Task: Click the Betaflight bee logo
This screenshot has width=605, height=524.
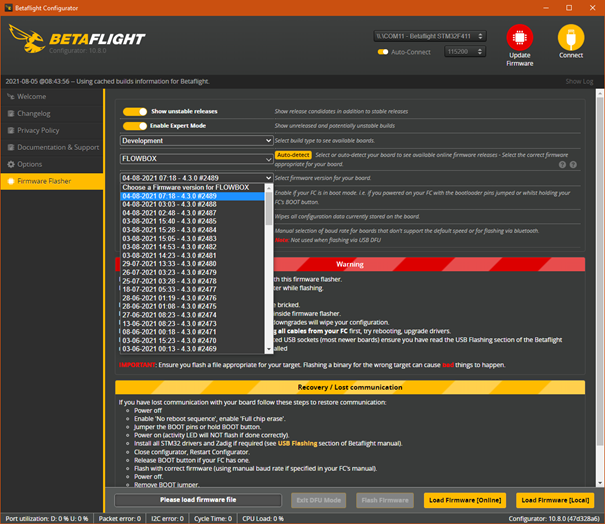Action: click(27, 39)
